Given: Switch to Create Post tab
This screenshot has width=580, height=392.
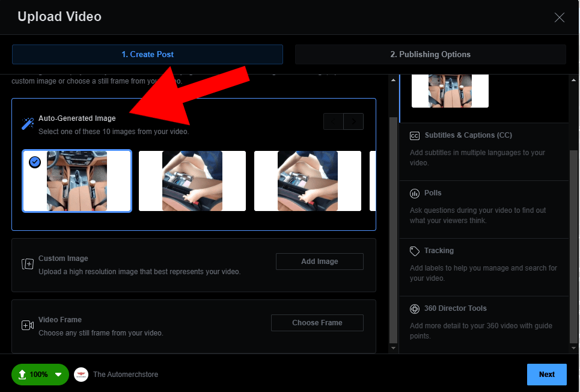Looking at the screenshot, I should (x=147, y=54).
